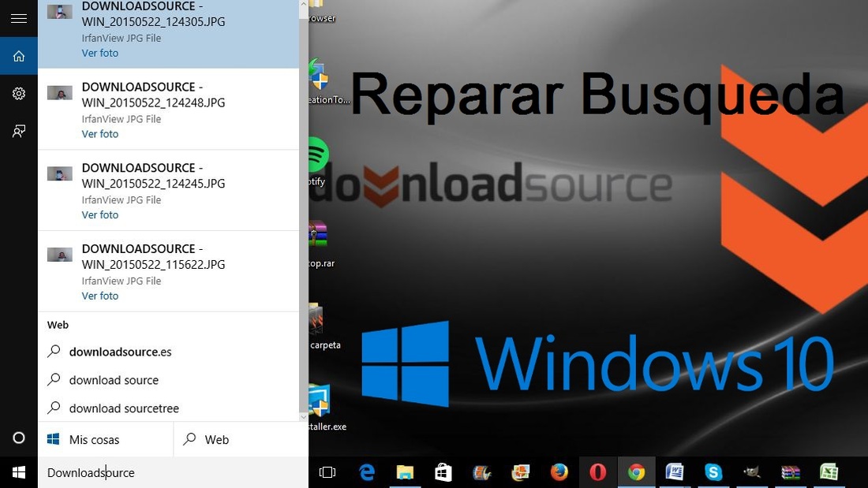
Task: Open thumbnail of WIN_20150522_124245.JPG
Action: 60,173
